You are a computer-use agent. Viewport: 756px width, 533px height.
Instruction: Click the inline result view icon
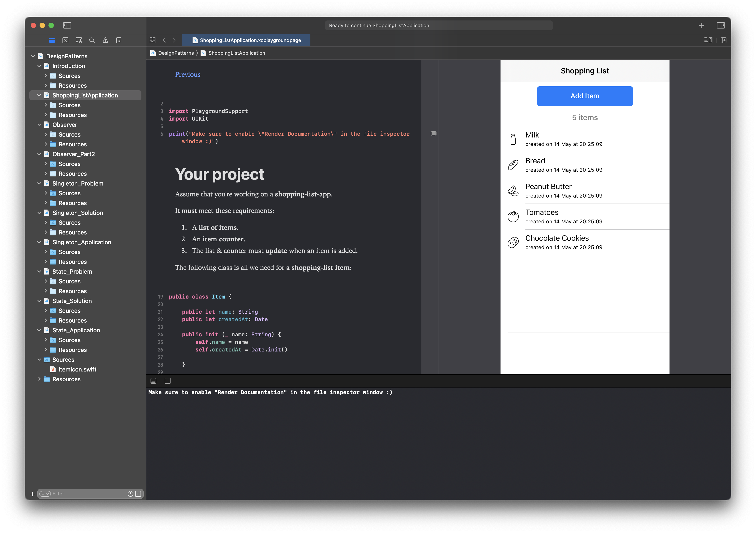click(x=433, y=134)
